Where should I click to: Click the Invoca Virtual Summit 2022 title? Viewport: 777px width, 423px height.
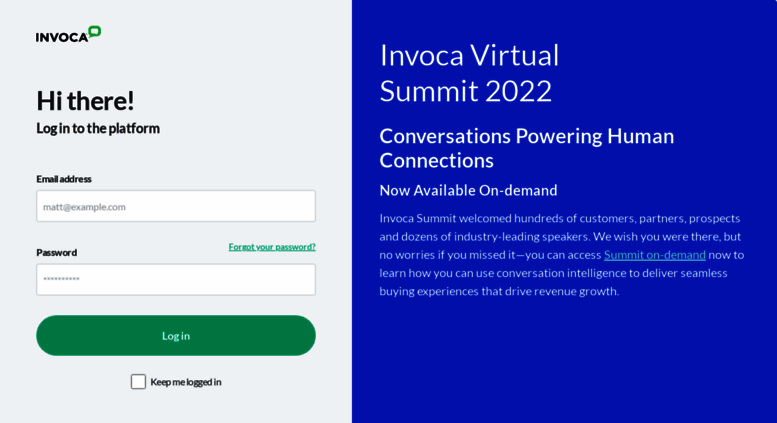coord(469,73)
